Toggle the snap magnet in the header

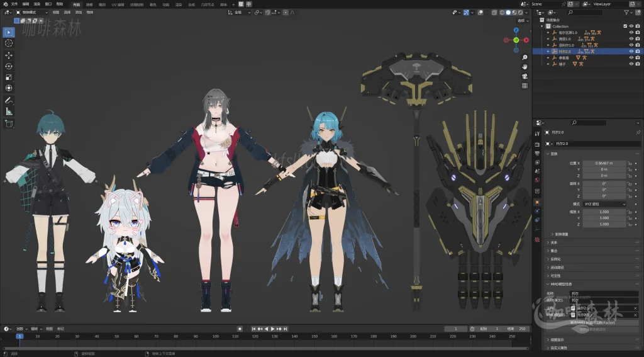point(268,13)
